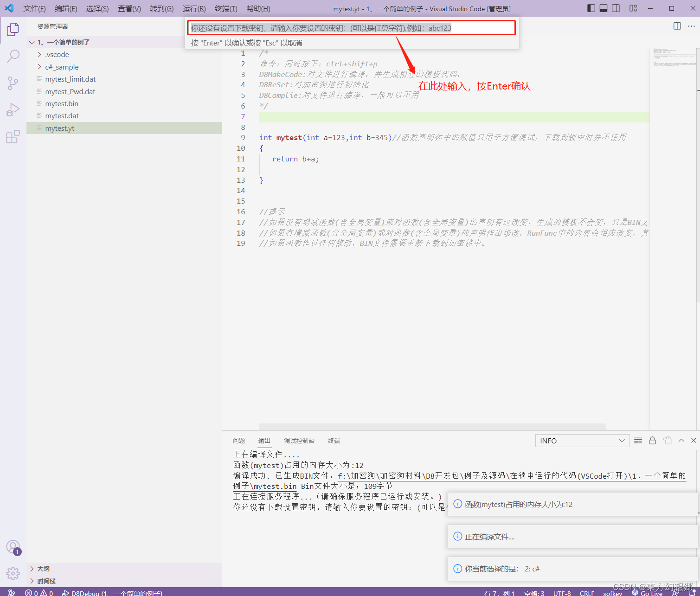Open the 转到(G) menu
This screenshot has width=700, height=596.
[161, 8]
